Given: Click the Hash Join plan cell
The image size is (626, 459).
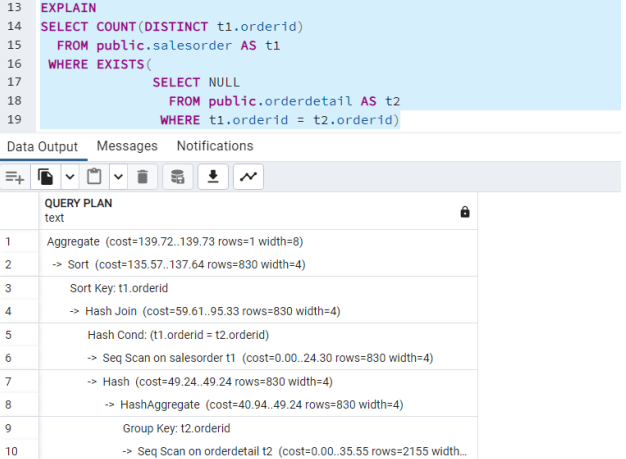Looking at the screenshot, I should pyautogui.click(x=258, y=311).
